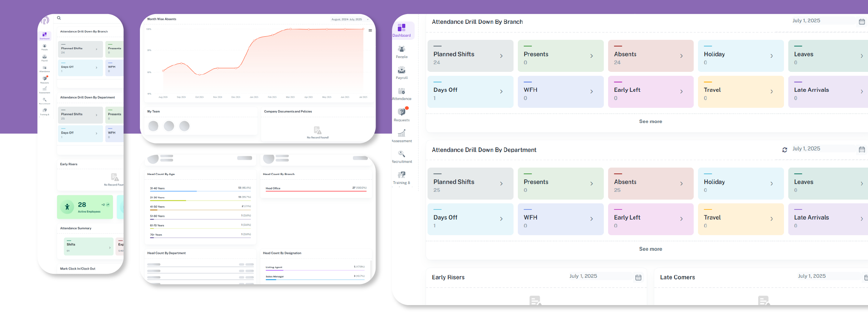Expand Planned Shifts 24 chevron, large Branch section
This screenshot has height=334, width=868.
[501, 56]
